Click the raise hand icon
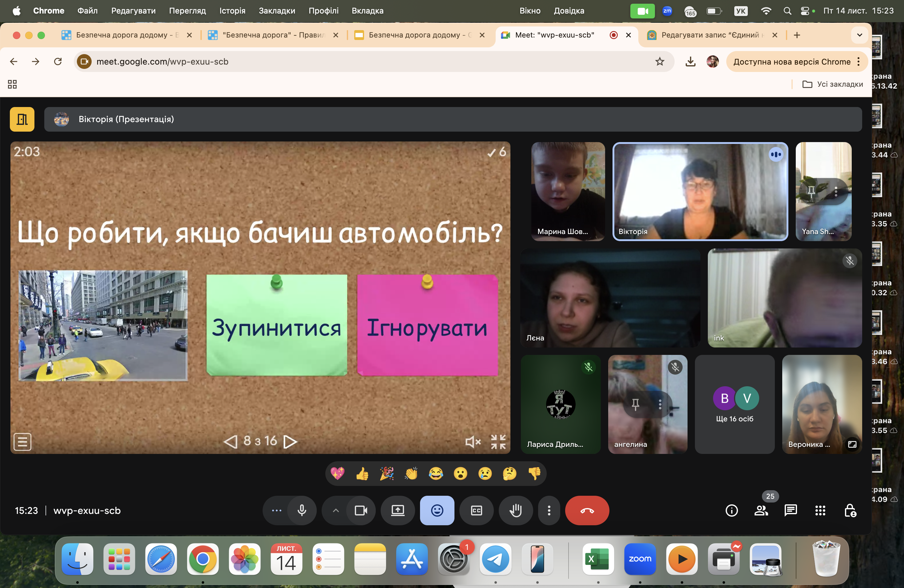 [515, 511]
